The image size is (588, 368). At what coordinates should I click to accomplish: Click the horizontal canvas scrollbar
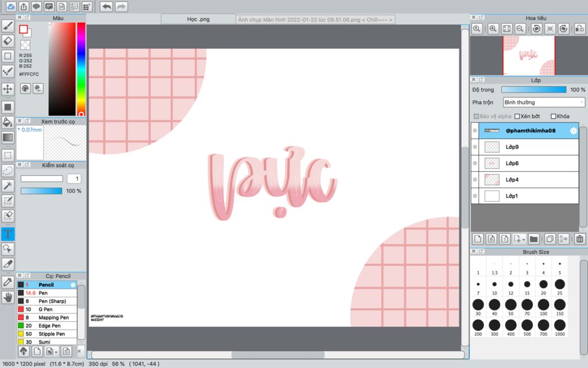click(278, 354)
